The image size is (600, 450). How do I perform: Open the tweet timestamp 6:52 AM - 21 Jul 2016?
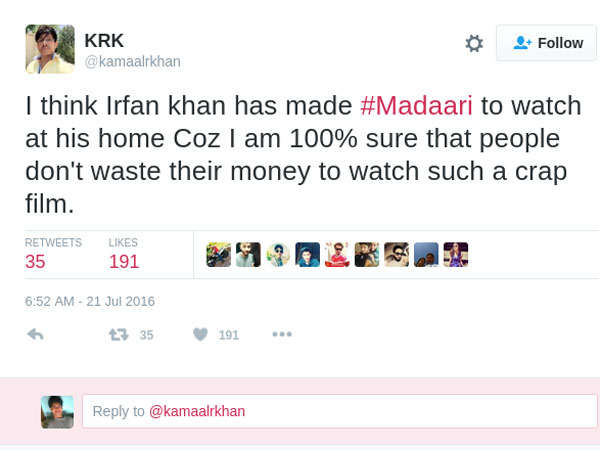coord(90,301)
